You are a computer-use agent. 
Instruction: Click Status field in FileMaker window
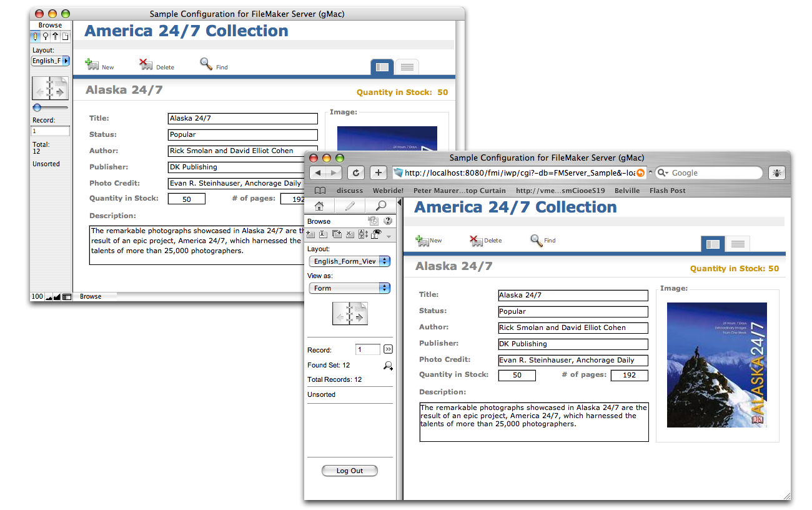pyautogui.click(x=243, y=134)
